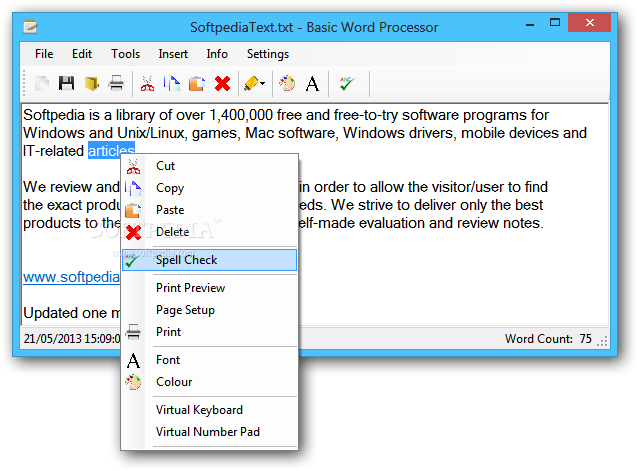Open the Tools menu

pos(126,54)
